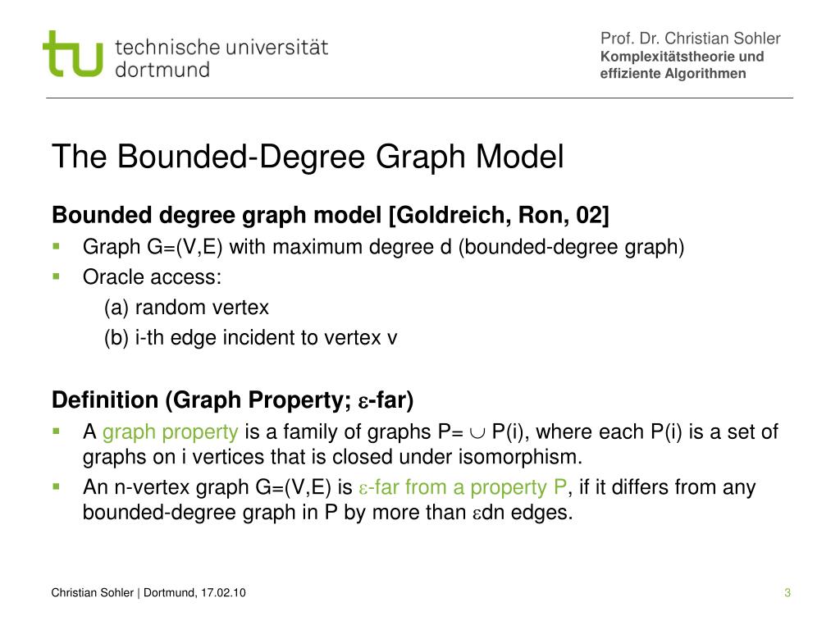
Task: Click the "(a) random vertex" line
Action: tap(186, 308)
